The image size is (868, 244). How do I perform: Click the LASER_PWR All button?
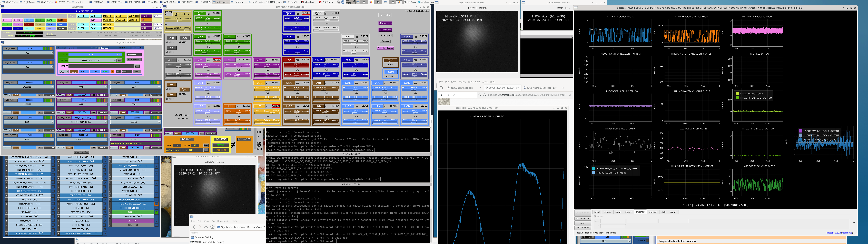click(x=82, y=152)
